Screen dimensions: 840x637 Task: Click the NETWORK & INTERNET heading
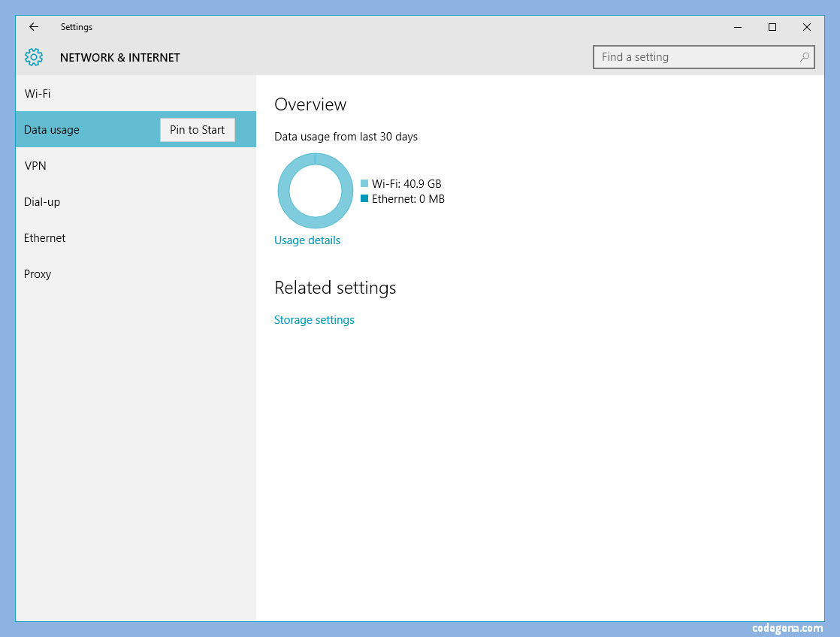click(x=119, y=57)
